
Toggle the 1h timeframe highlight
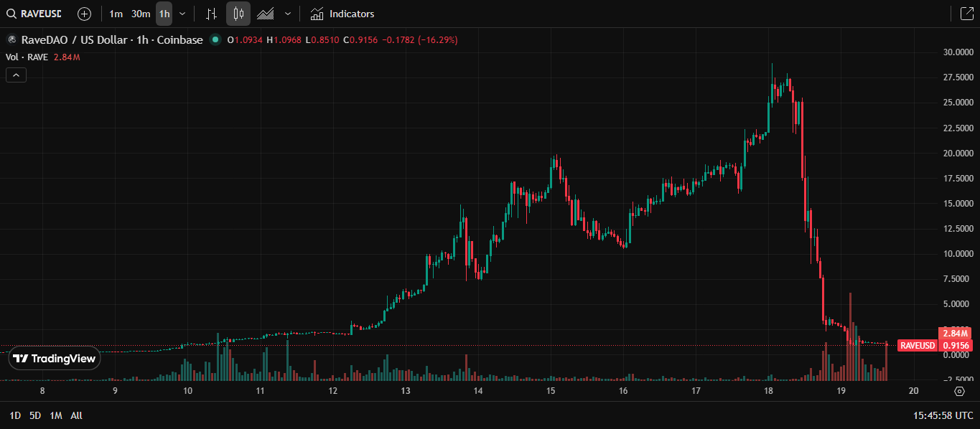pos(163,13)
